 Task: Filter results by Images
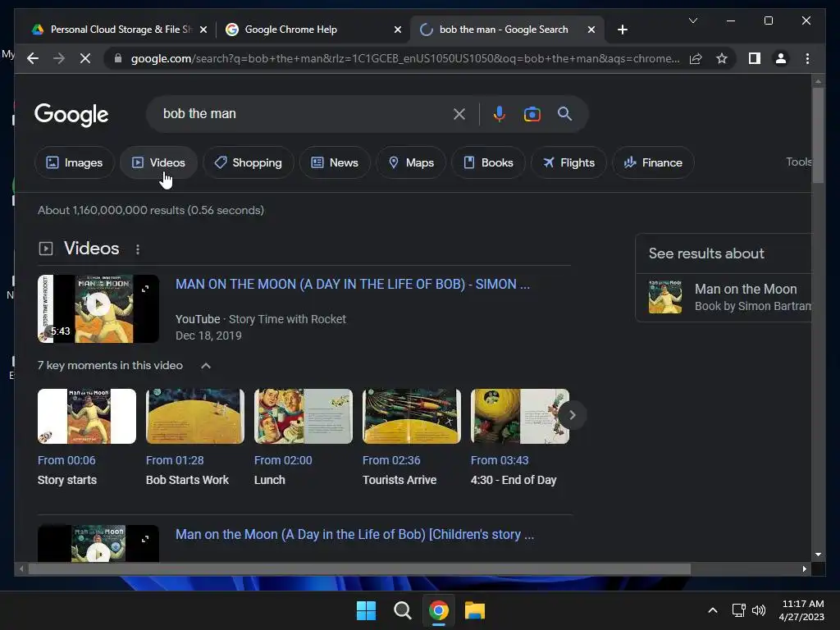point(75,162)
